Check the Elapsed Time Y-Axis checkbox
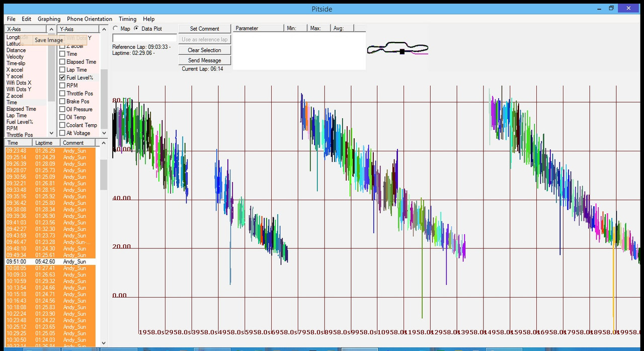The height and width of the screenshot is (351, 644). coord(62,62)
